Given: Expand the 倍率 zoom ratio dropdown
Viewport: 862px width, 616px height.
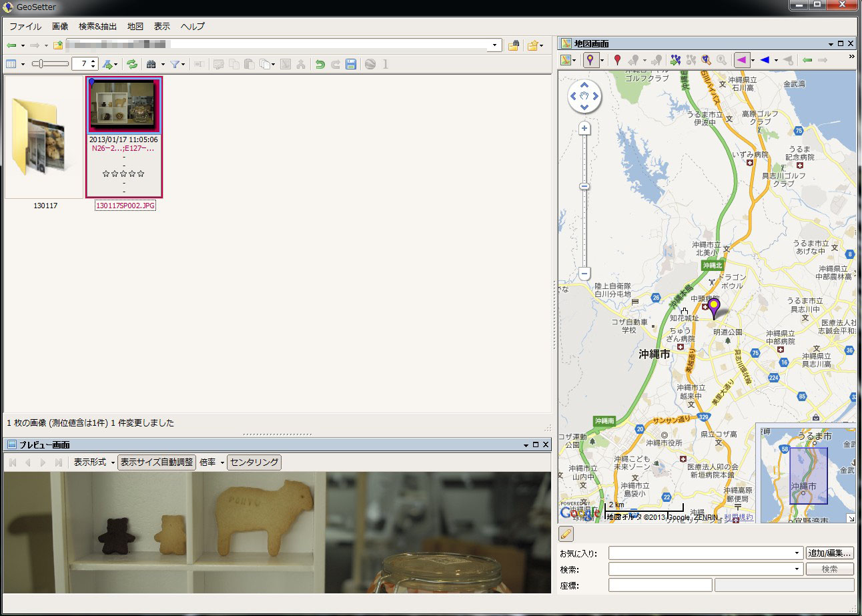Looking at the screenshot, I should click(211, 462).
